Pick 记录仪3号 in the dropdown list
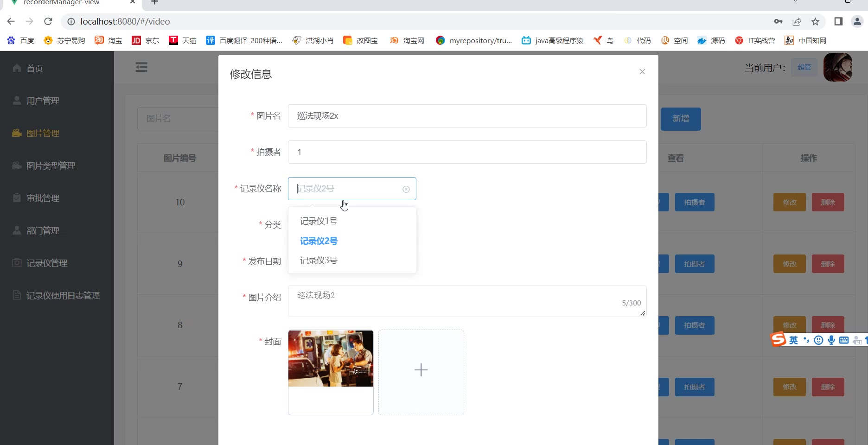This screenshot has height=445, width=868. tap(352, 261)
